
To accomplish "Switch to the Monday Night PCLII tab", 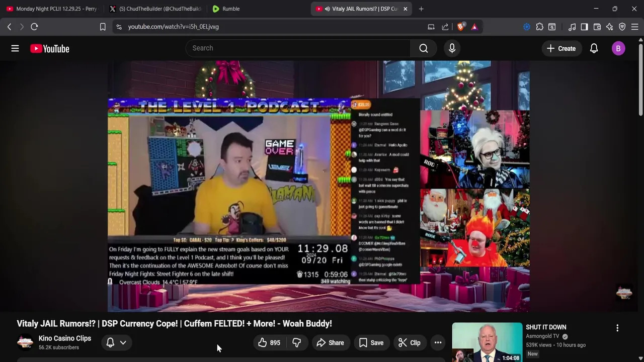I will click(x=52, y=9).
